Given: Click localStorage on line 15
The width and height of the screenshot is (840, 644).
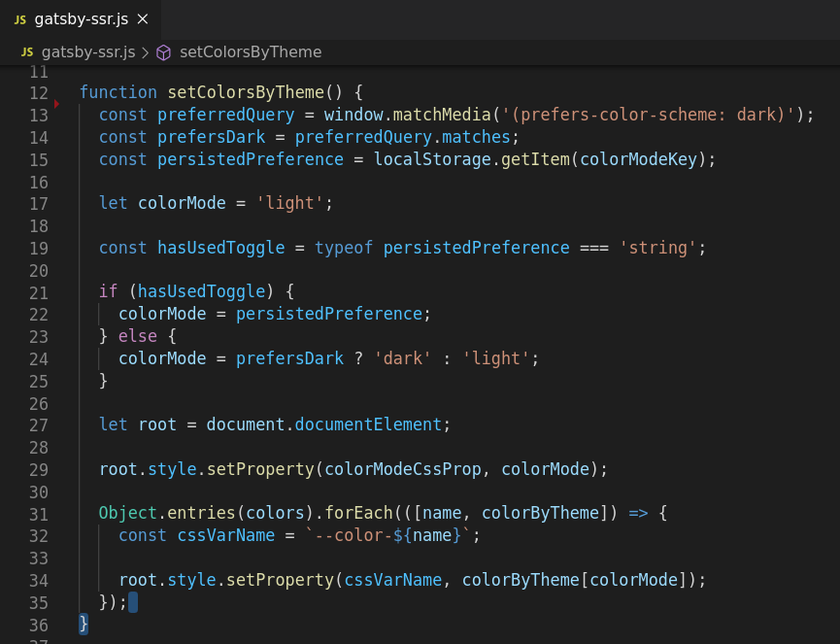Looking at the screenshot, I should (432, 159).
